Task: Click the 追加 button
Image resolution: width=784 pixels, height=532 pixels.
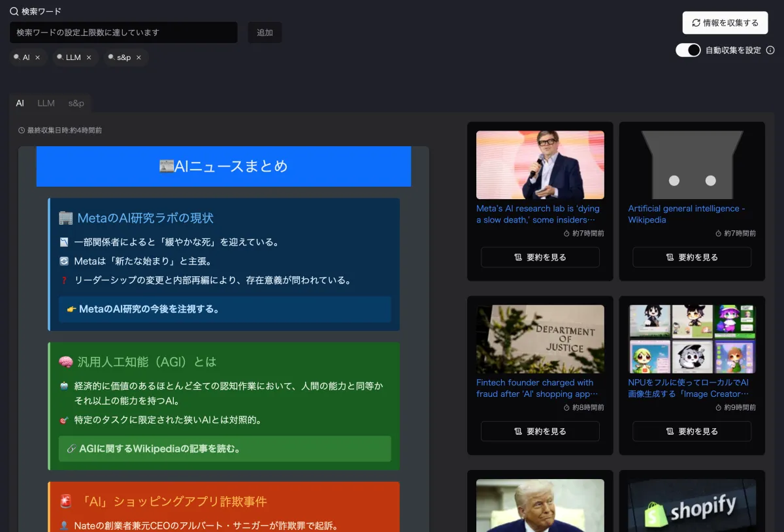Action: coord(265,33)
